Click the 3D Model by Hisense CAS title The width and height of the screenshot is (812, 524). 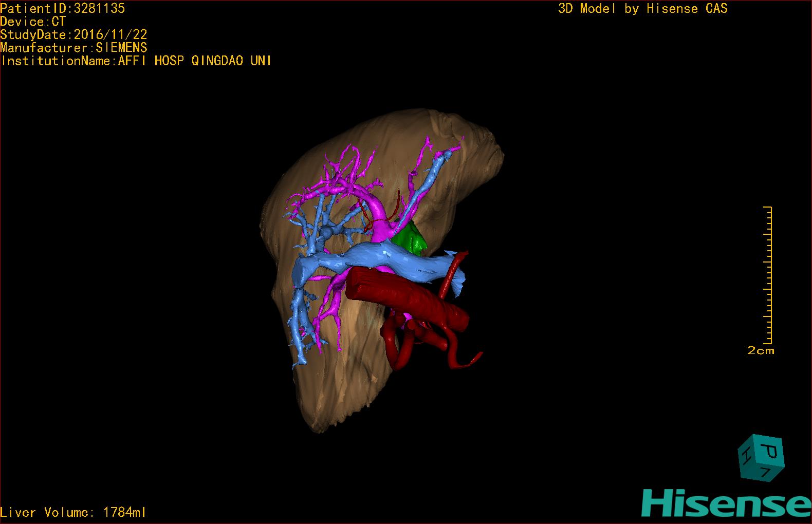pyautogui.click(x=643, y=8)
